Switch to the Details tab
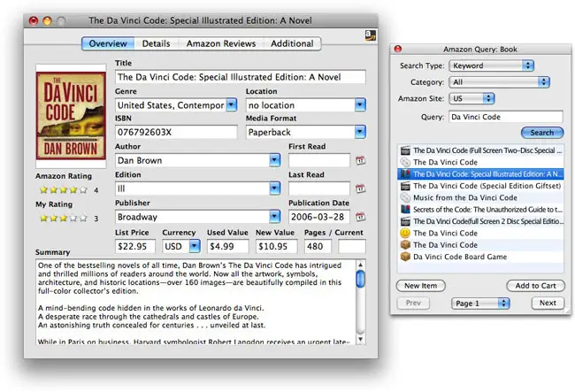575x392 pixels. pyautogui.click(x=157, y=43)
